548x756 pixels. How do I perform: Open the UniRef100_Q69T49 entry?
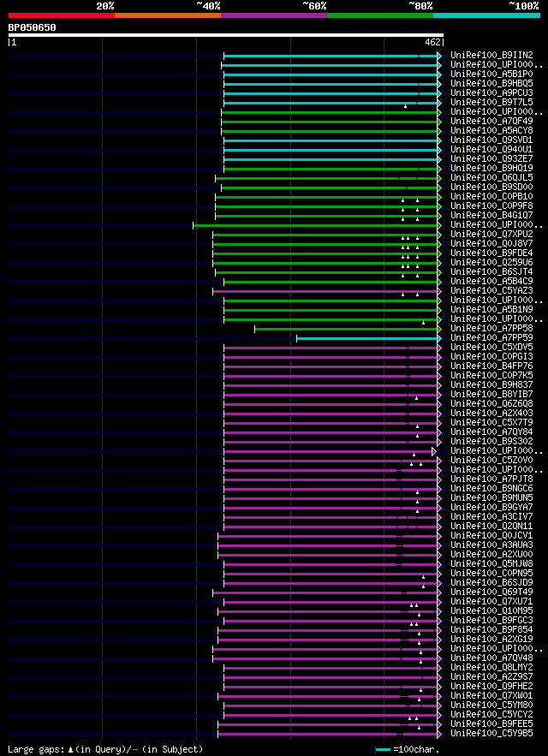(x=491, y=592)
